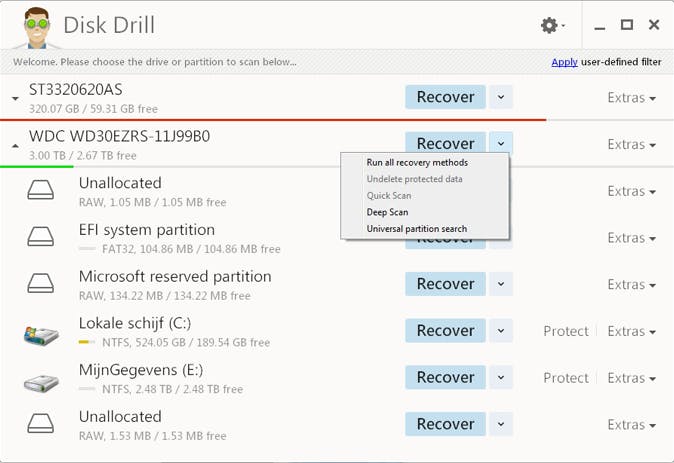Click 'FAT32, 104.86 MB / 104.86 MB free' text
The width and height of the screenshot is (674, 463).
click(x=191, y=249)
